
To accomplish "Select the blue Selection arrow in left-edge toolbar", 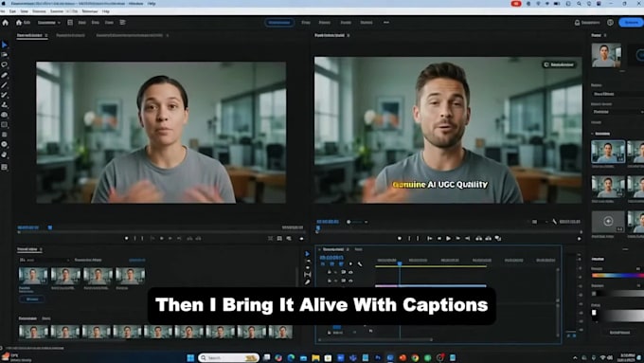I will [x=5, y=45].
